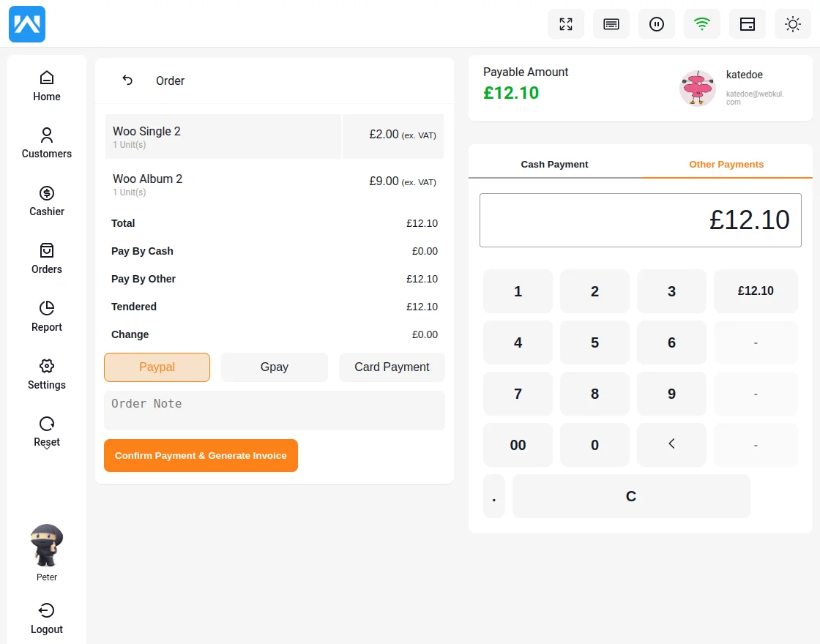Screen dimensions: 820x644
Task: Open the cash drawer icon in the toolbar
Action: click(x=747, y=23)
